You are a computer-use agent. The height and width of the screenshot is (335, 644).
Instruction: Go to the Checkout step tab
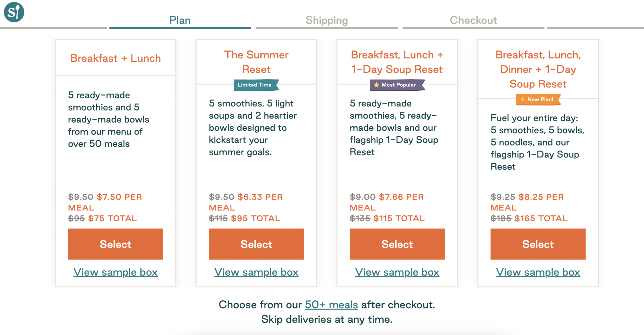pyautogui.click(x=473, y=20)
